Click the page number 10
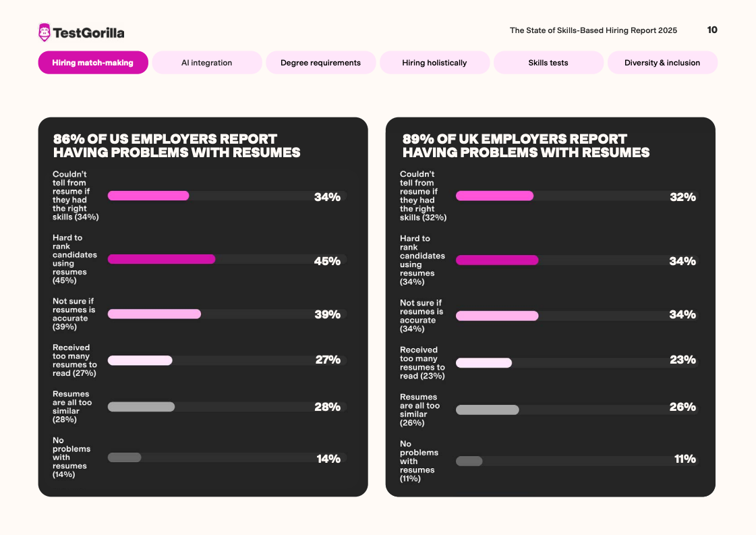This screenshot has height=535, width=756. tap(712, 30)
